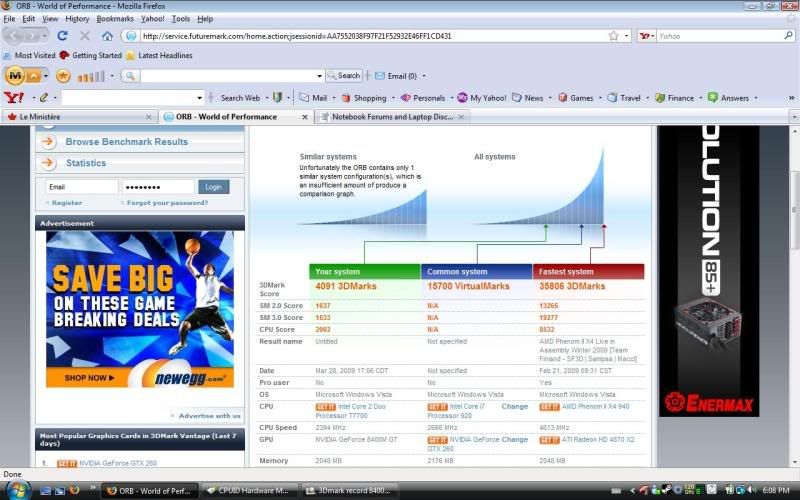Expand the toolbar search box dropdown
The height and width of the screenshot is (500, 800).
point(319,76)
